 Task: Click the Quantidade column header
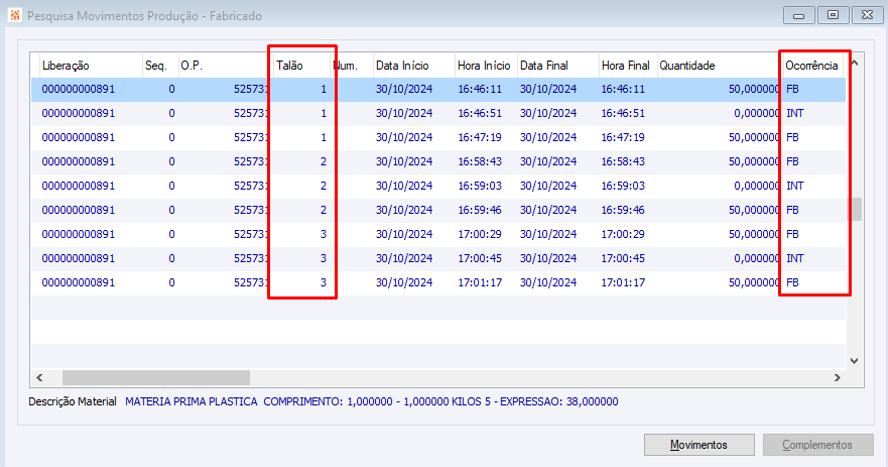pyautogui.click(x=719, y=66)
